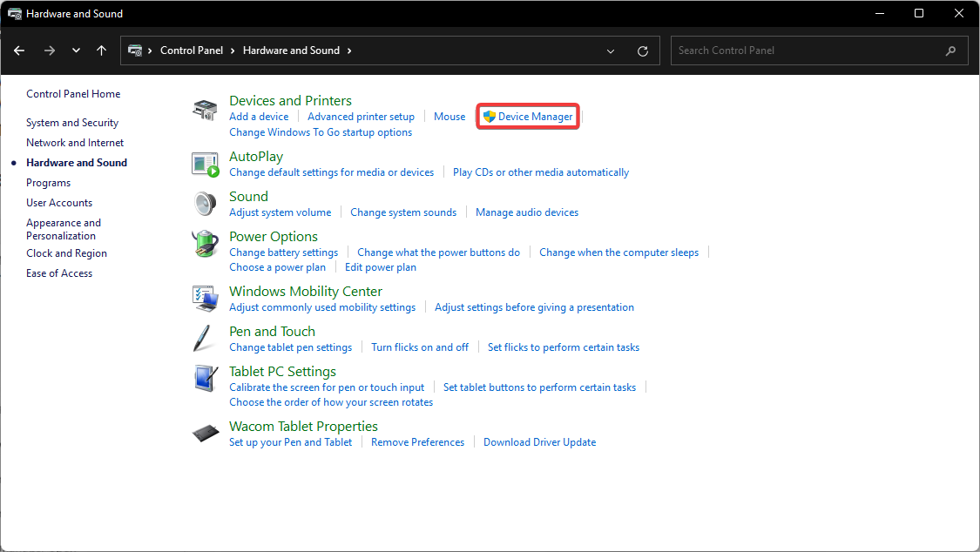Open Programs category
The width and height of the screenshot is (980, 552).
coord(48,182)
